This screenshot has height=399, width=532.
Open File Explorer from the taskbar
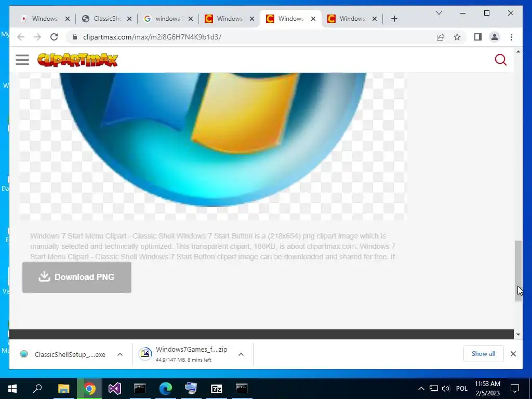[63, 389]
